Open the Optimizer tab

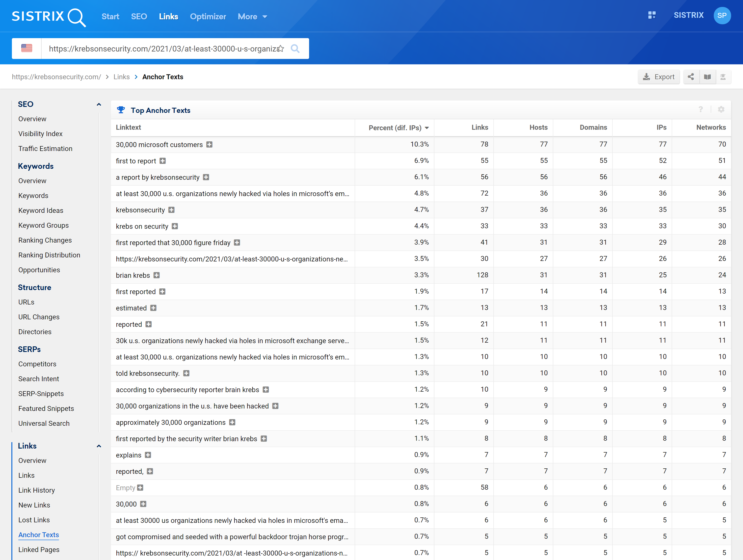pyautogui.click(x=208, y=16)
